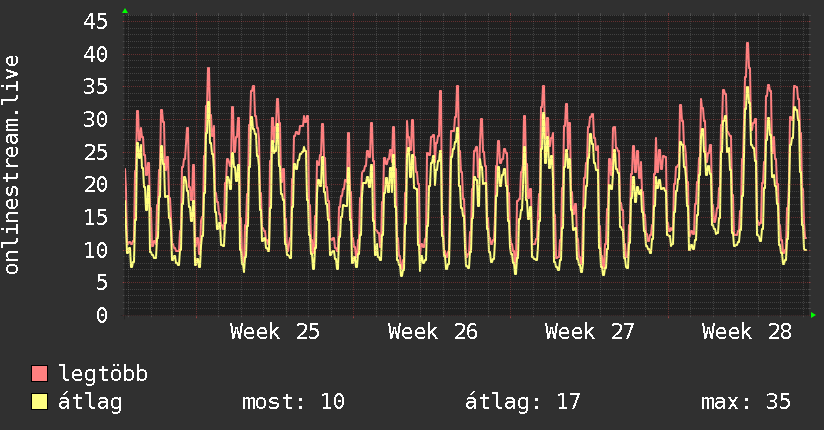
Task: Select the Week 27 axis label
Action: pyautogui.click(x=590, y=332)
